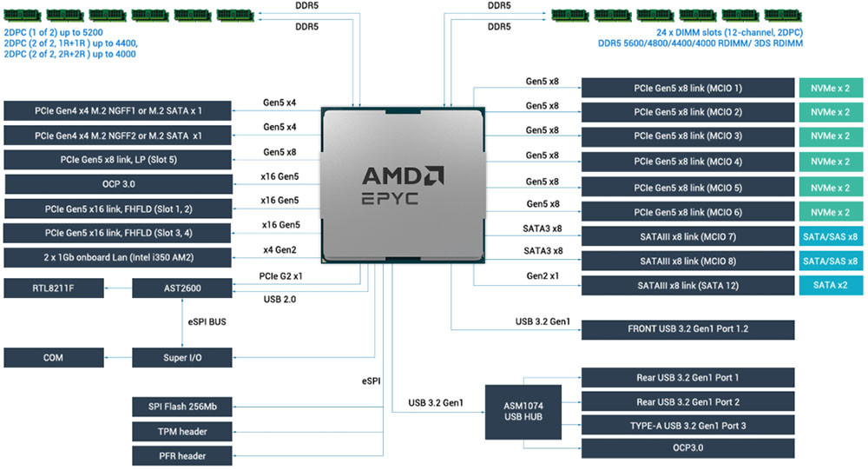Click 'USB 3.2 Gen1' label beside ASM1074 hub

pyautogui.click(x=436, y=403)
